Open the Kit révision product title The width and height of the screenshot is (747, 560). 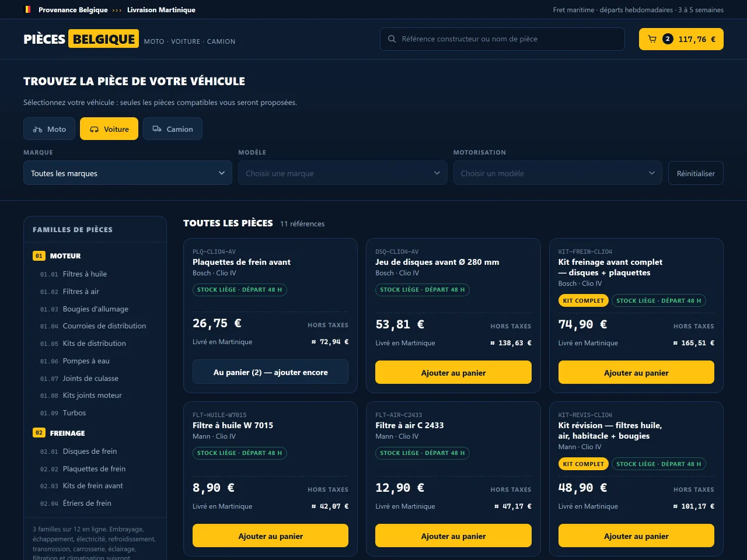pos(610,430)
